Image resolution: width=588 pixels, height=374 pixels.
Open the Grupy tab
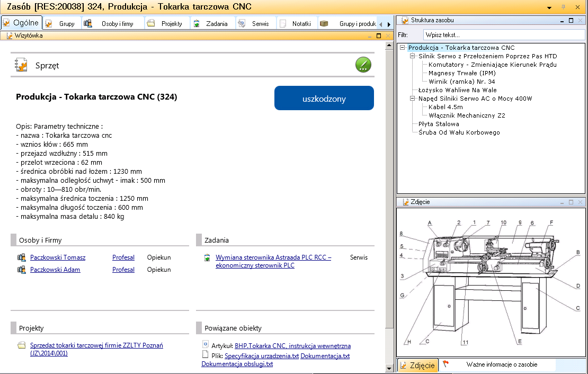62,23
